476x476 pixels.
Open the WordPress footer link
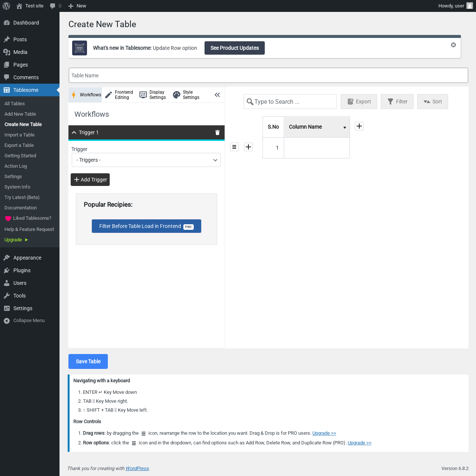(137, 469)
